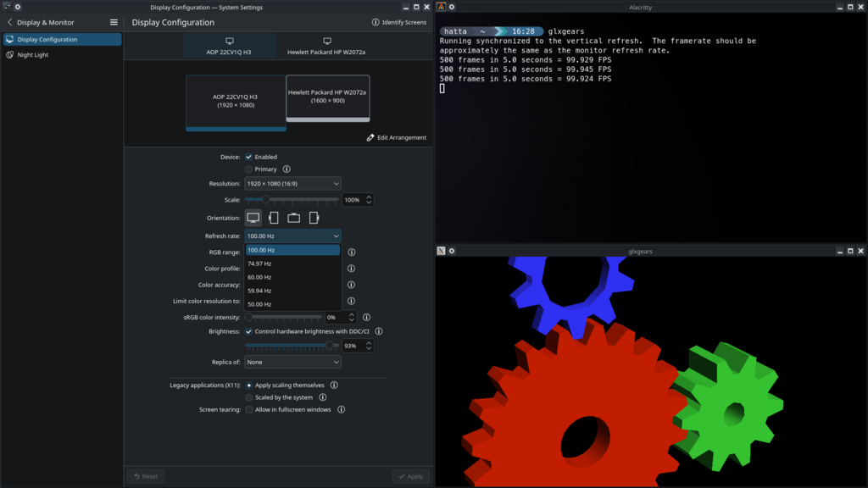Maximize the glxgears window
This screenshot has height=488, width=868.
(x=850, y=251)
